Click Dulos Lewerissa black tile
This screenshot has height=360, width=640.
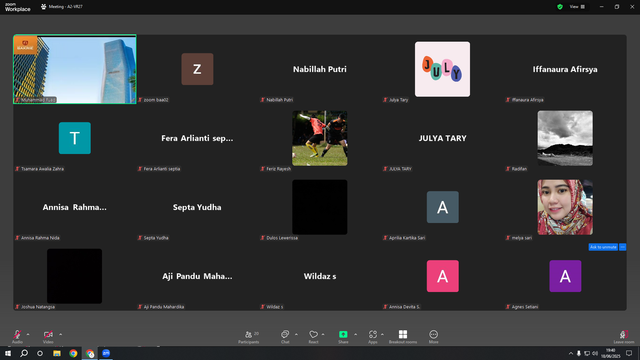(x=320, y=207)
